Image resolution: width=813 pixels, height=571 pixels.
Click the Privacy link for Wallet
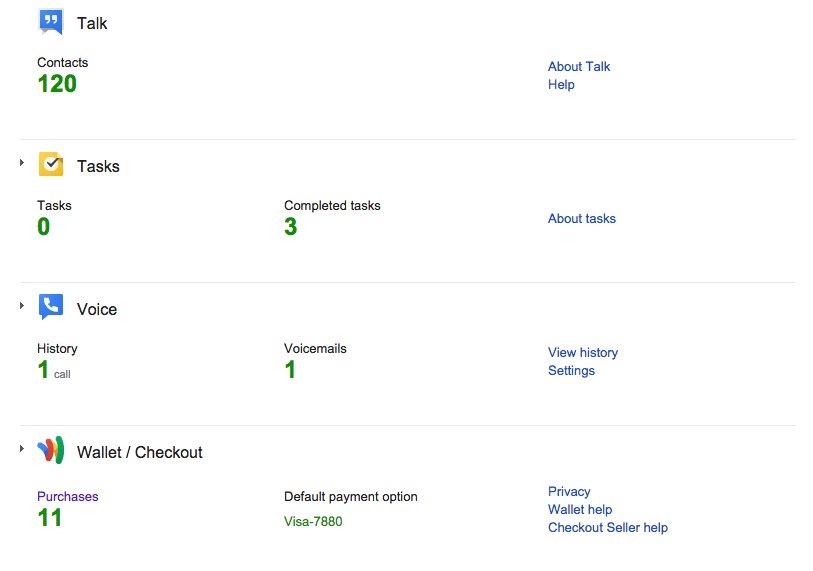569,492
